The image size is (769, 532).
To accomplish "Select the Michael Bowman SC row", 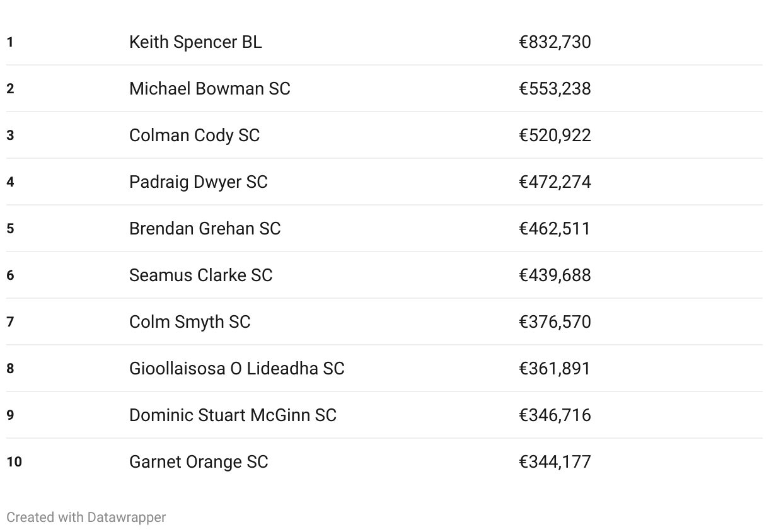I will click(x=384, y=89).
